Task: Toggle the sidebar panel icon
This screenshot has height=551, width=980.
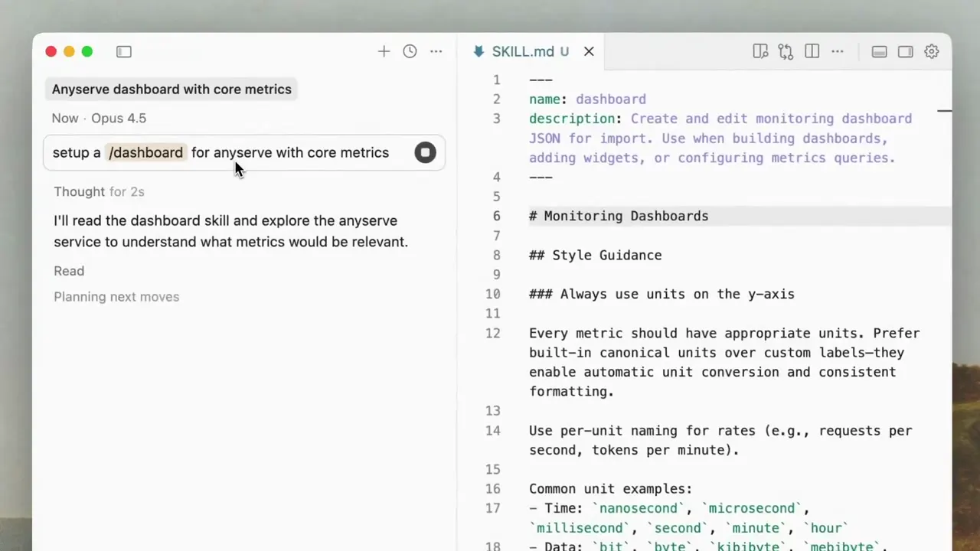Action: (x=124, y=51)
